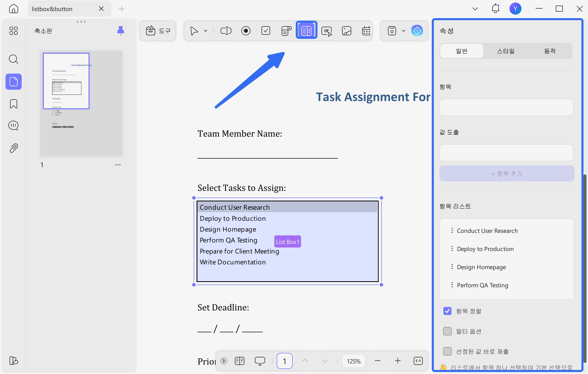
Task: Switch to the 동작 tab
Action: [x=550, y=51]
